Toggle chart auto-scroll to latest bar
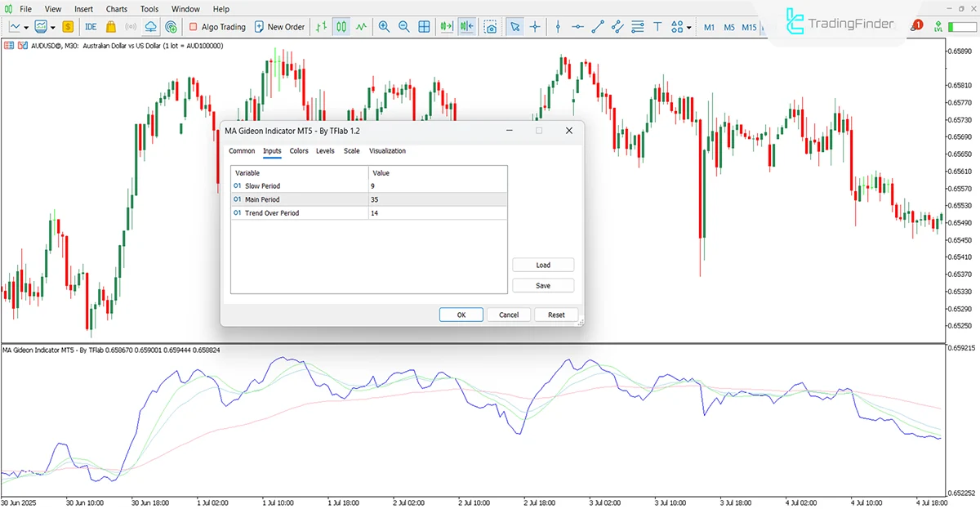 (446, 26)
